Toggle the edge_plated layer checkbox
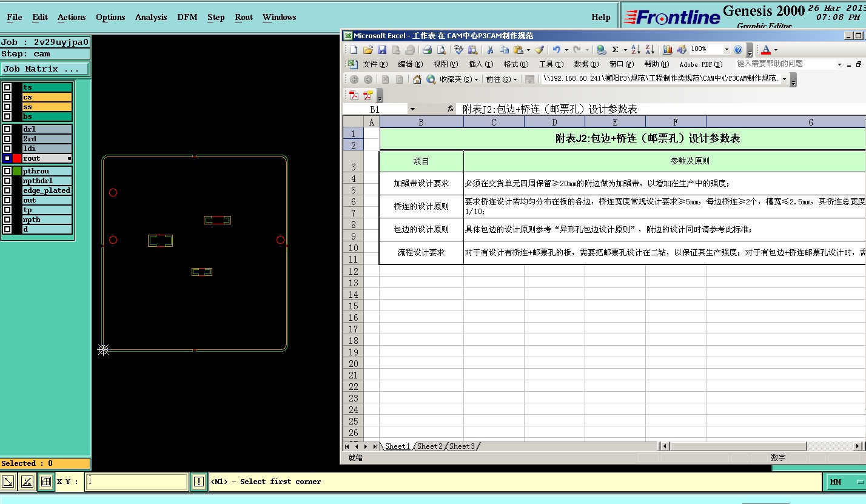The width and height of the screenshot is (866, 504). click(7, 190)
